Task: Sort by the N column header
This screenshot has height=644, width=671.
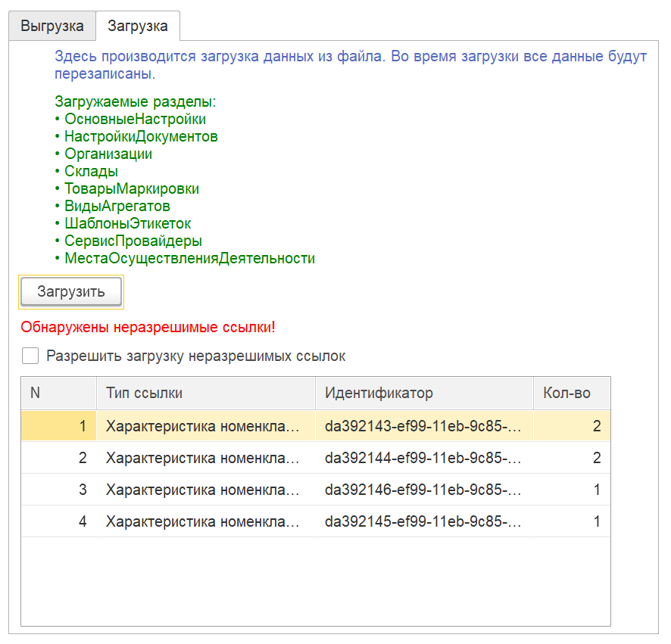Action: (x=58, y=393)
